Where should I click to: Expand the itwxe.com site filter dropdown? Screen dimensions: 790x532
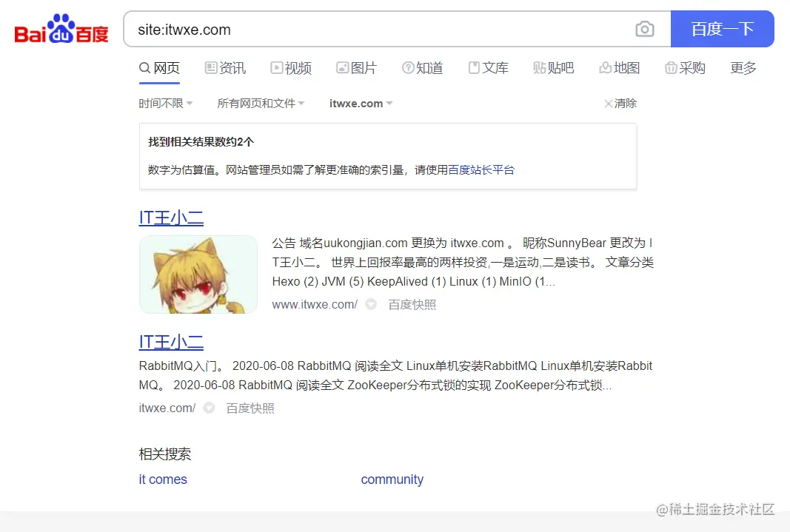[x=361, y=104]
